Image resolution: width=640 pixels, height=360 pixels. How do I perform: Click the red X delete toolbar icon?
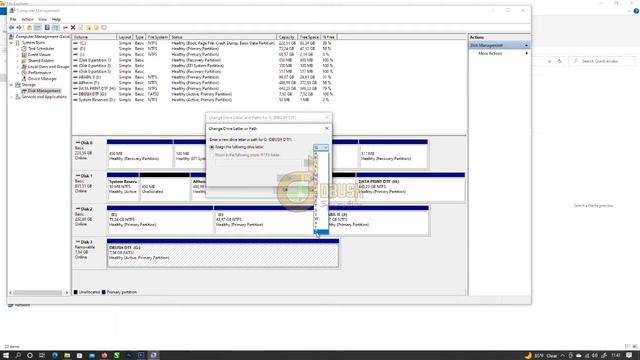73,28
